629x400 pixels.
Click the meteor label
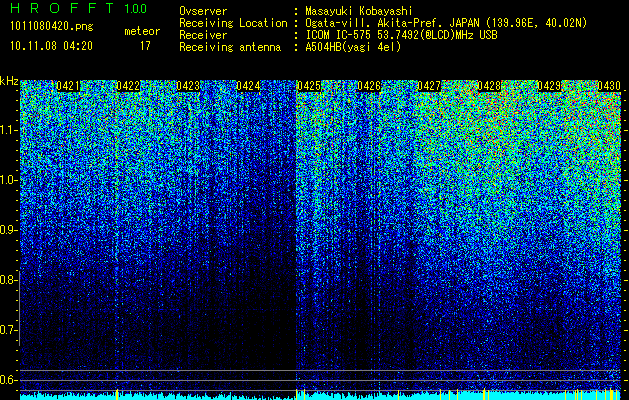pyautogui.click(x=142, y=31)
